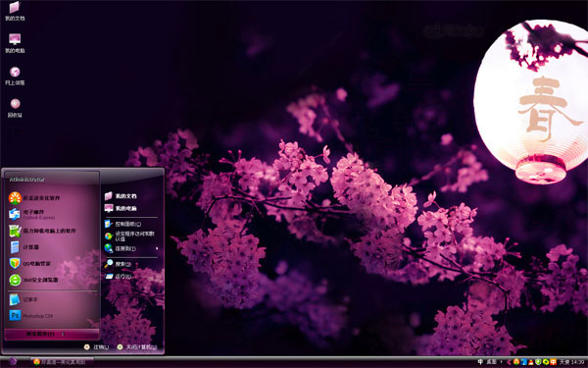Click the Chinese input language indicator

[x=480, y=362]
